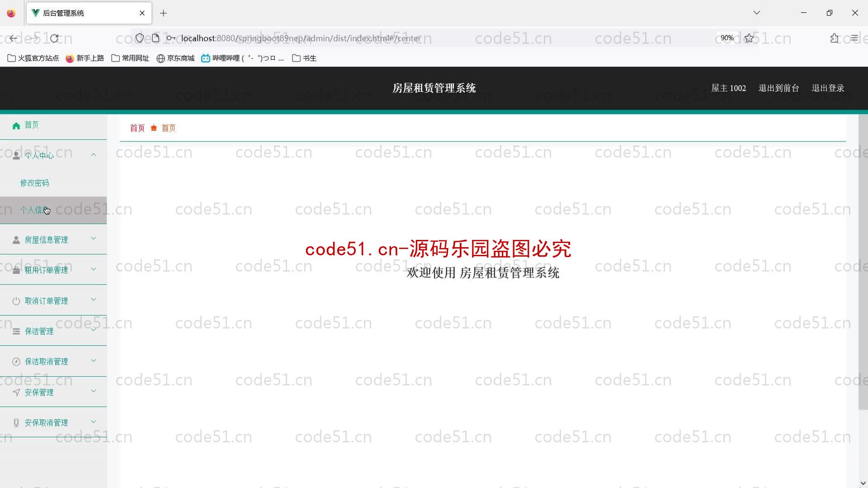
Task: Click the 保洁取消管理 cleaning cancel icon
Action: tap(16, 361)
